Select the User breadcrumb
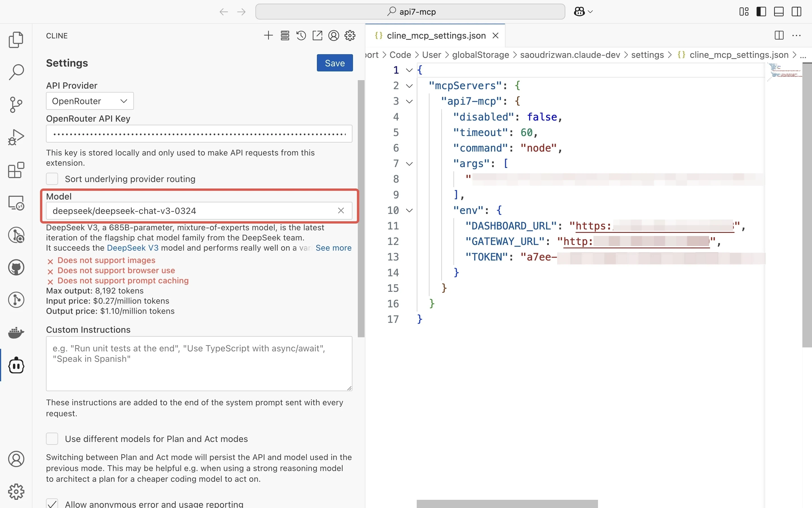This screenshot has height=508, width=812. tap(431, 55)
